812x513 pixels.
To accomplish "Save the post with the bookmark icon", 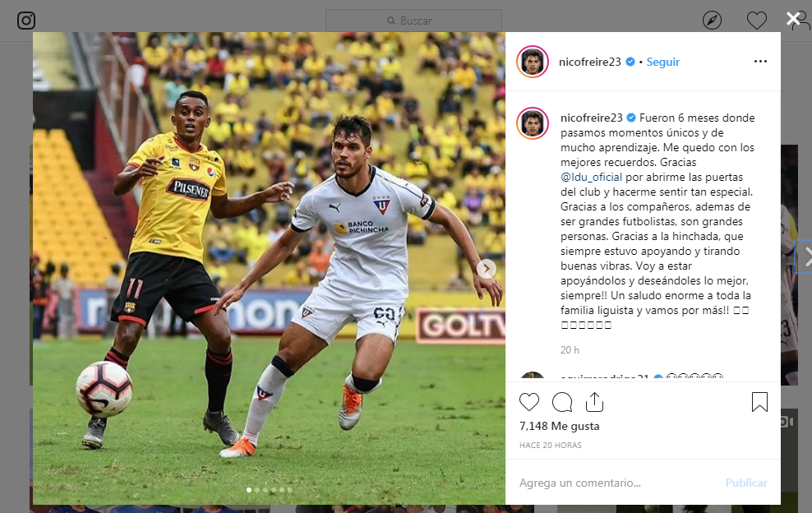I will [759, 402].
